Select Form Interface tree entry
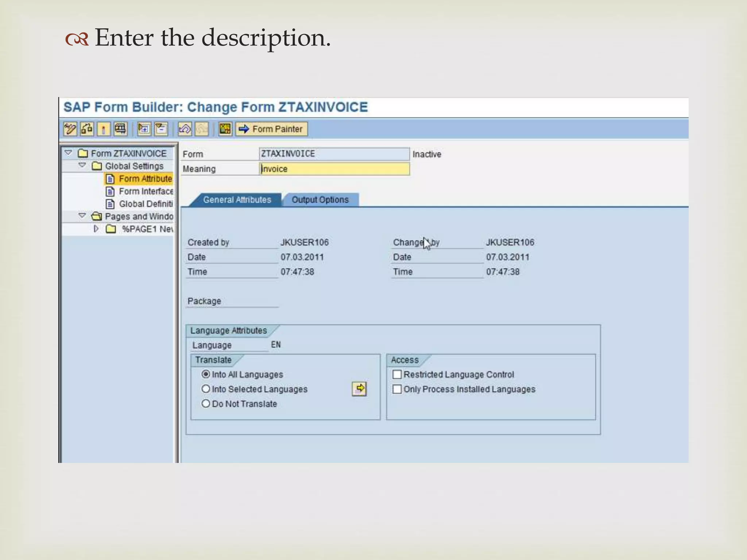Screen dimensions: 747x560 (x=146, y=191)
